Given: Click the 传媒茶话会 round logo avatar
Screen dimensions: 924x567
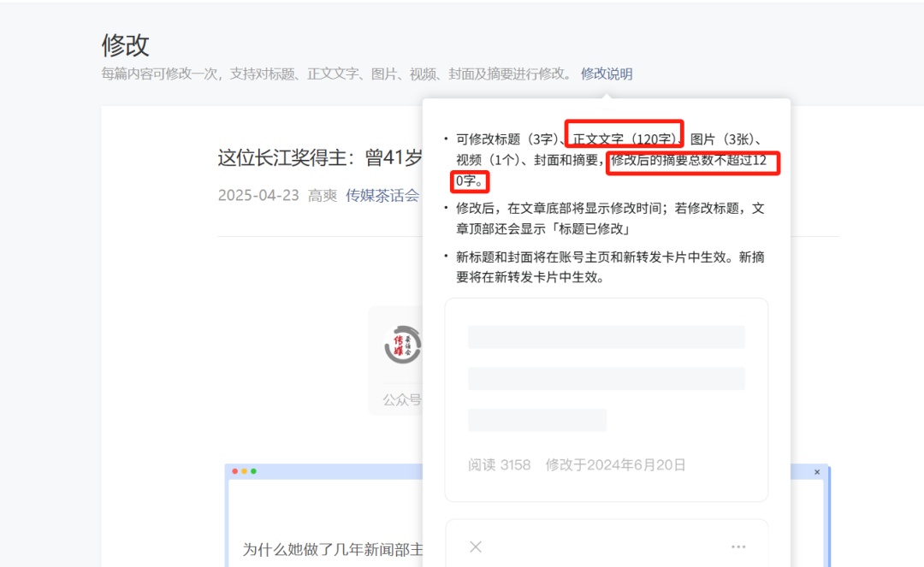Looking at the screenshot, I should tap(402, 345).
